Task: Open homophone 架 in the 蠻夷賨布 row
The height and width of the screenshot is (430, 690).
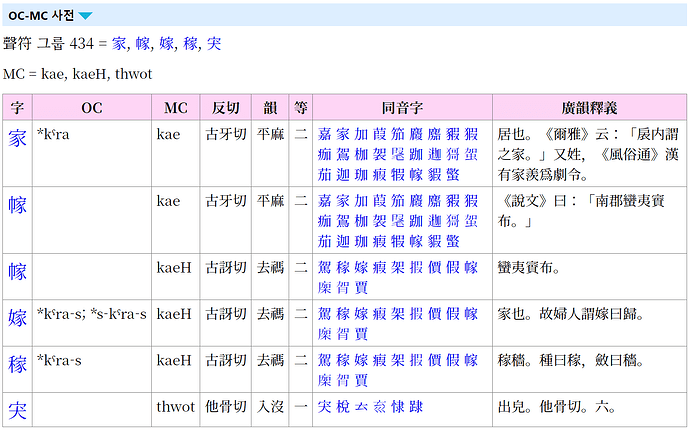Action: pos(398,267)
